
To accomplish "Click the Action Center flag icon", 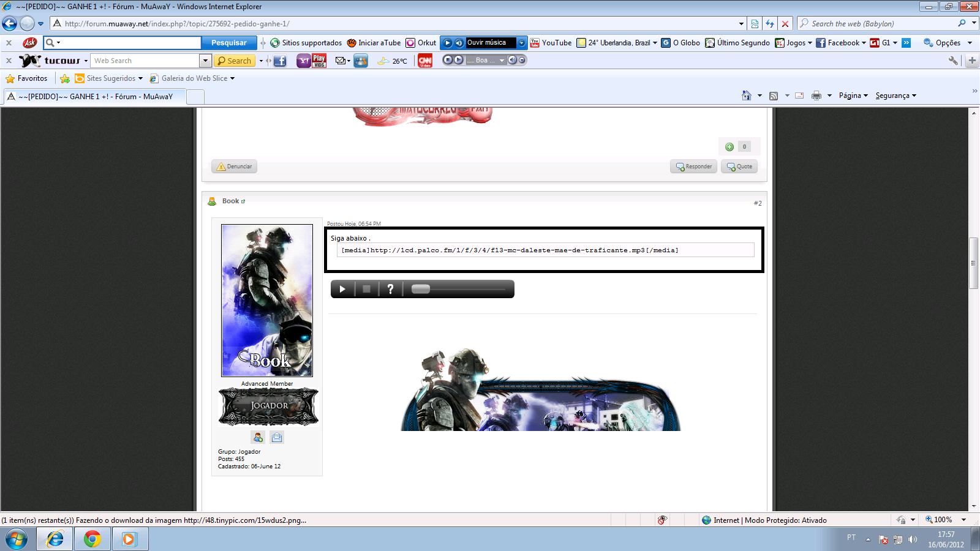I will pos(883,539).
